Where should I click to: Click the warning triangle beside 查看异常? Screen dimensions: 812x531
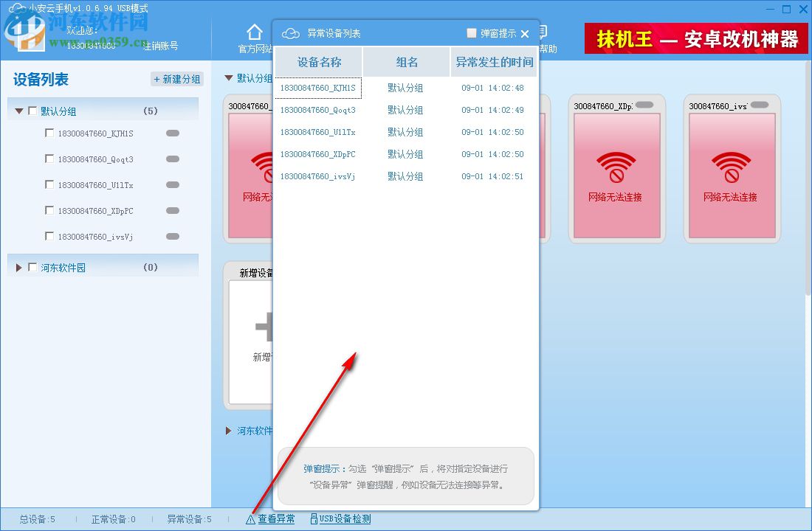tap(252, 518)
